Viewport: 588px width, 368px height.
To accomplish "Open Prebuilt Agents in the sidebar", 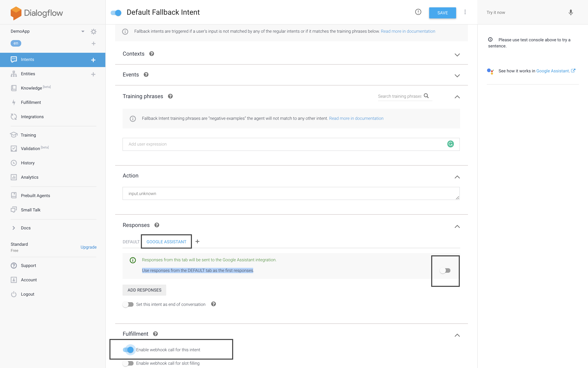I will point(36,195).
